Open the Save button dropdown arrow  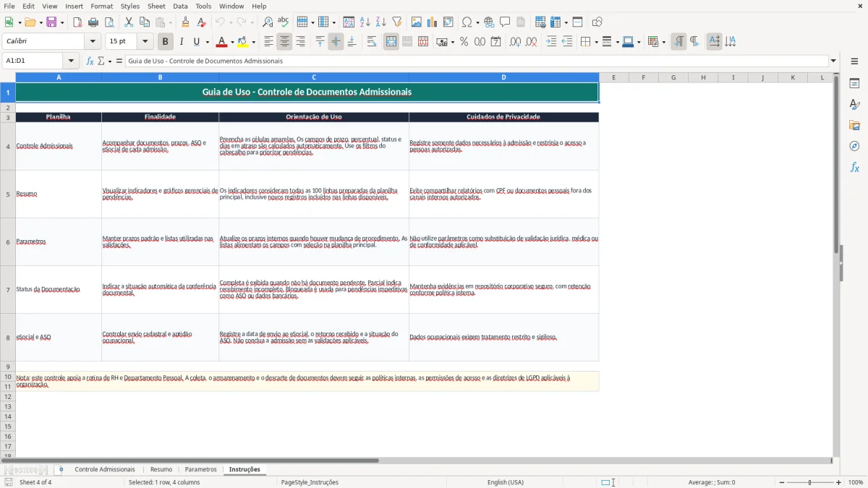(62, 22)
